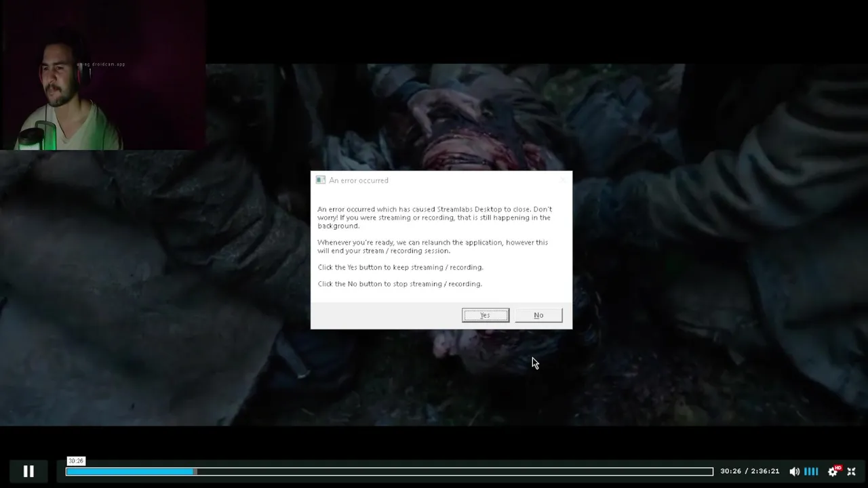Adjust the blue volume level bars
The height and width of the screenshot is (488, 868).
click(x=811, y=471)
